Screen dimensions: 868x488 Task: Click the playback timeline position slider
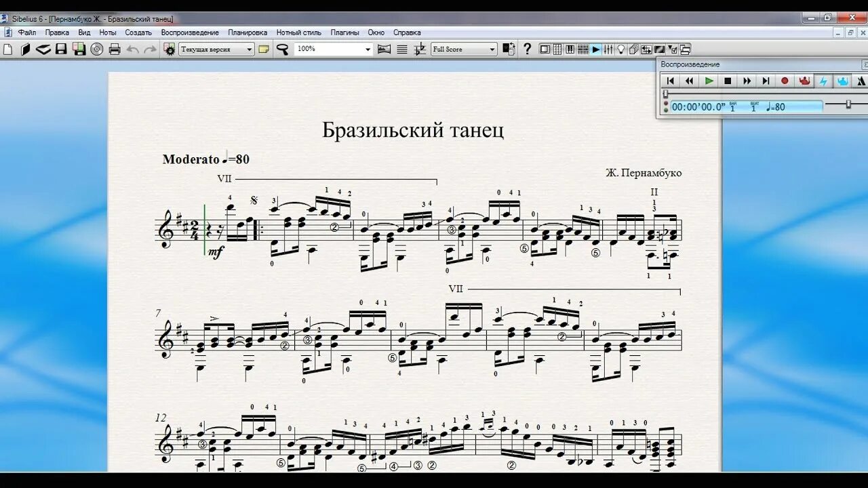coord(665,94)
